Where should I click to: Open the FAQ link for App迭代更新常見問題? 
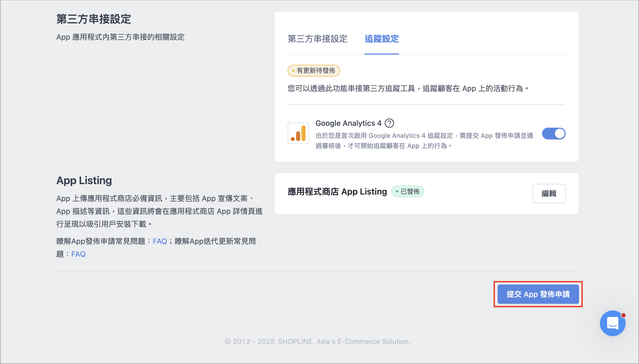[x=78, y=254]
